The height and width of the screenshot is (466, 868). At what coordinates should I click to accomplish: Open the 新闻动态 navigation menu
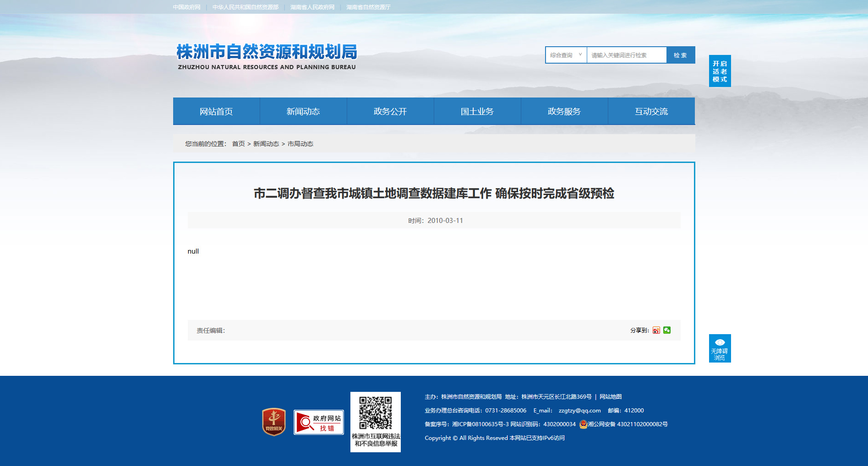303,111
